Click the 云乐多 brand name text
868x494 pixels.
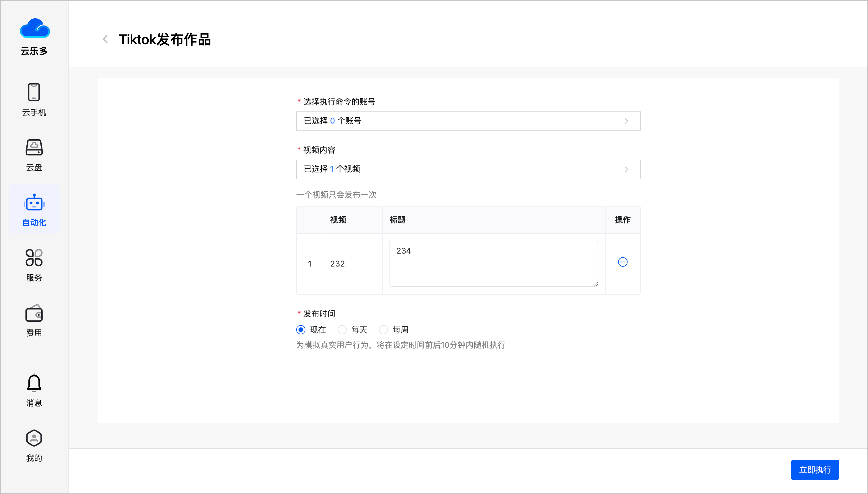34,51
